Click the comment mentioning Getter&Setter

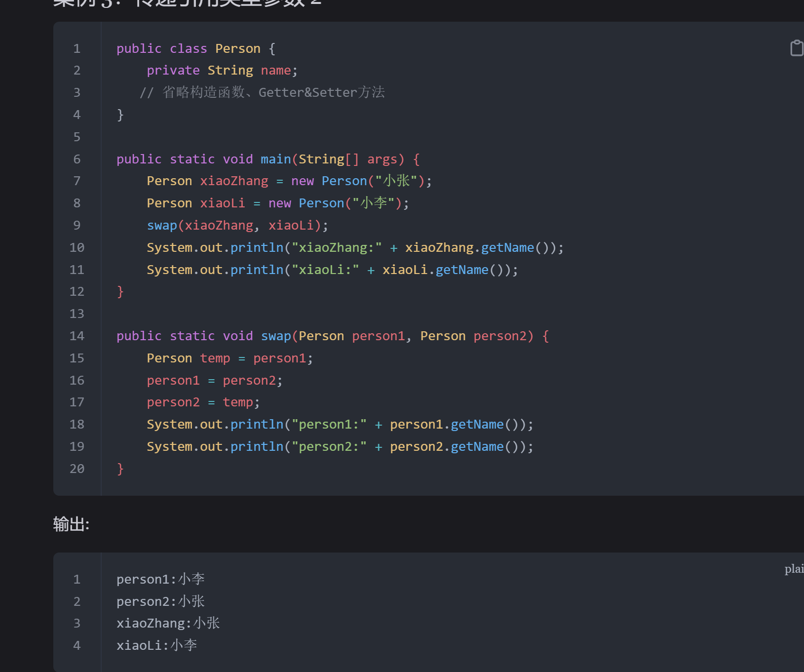[x=262, y=92]
